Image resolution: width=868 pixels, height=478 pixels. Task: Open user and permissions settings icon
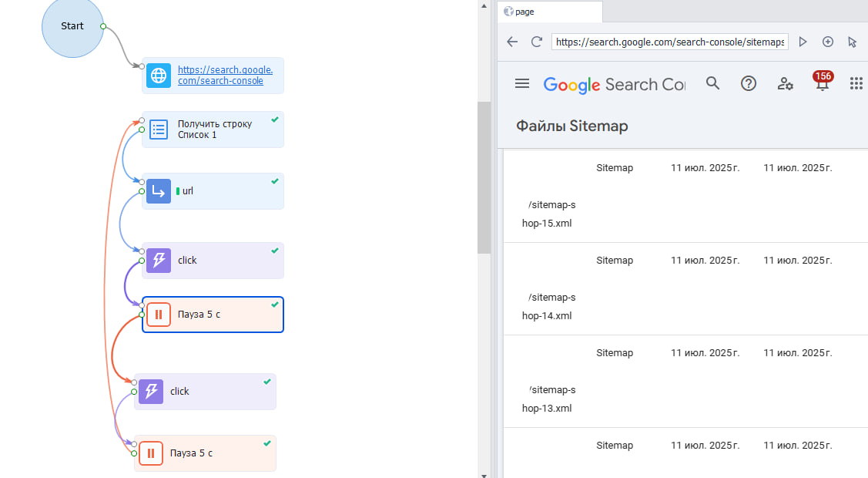(x=785, y=83)
